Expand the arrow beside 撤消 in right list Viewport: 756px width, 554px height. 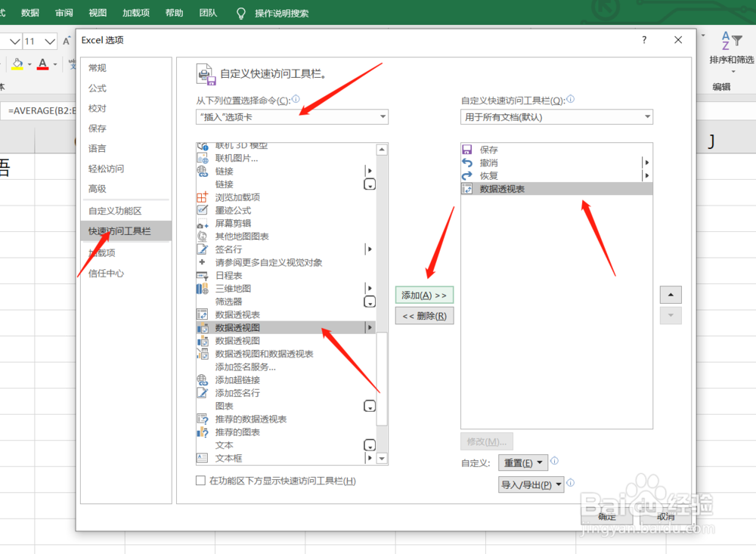point(647,162)
